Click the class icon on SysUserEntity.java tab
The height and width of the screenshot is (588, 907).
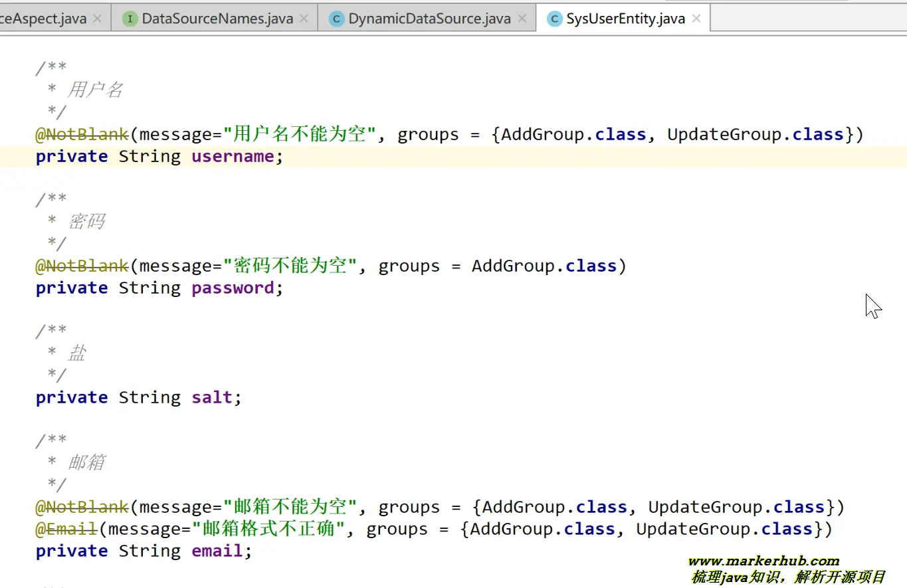[554, 19]
